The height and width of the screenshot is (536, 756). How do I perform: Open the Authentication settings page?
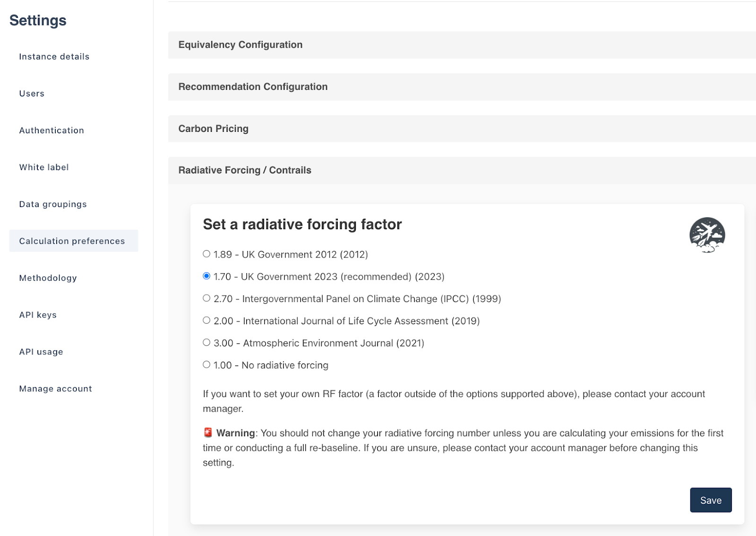52,130
